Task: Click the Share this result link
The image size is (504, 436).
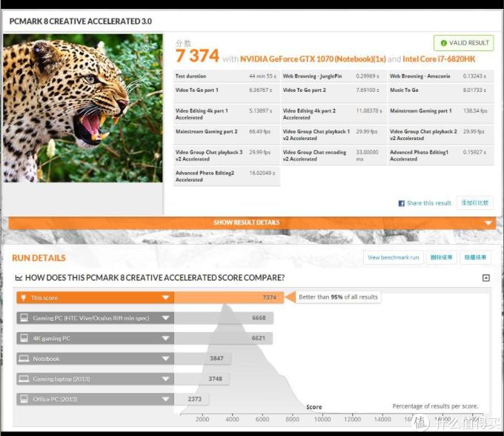Action: tap(428, 203)
